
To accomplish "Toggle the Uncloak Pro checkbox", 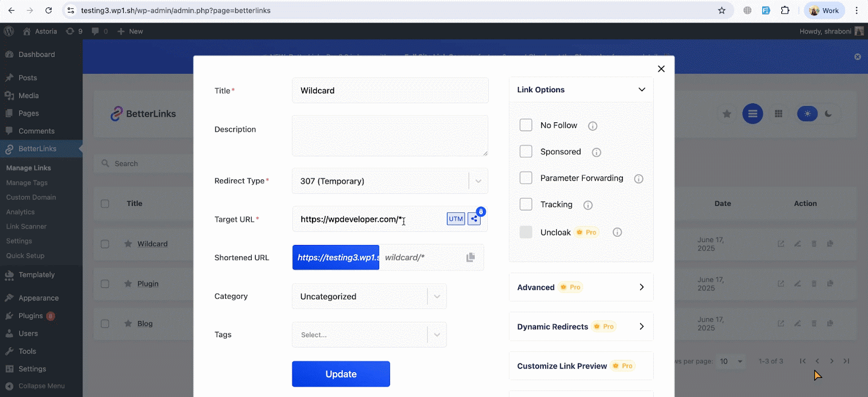I will pyautogui.click(x=526, y=232).
